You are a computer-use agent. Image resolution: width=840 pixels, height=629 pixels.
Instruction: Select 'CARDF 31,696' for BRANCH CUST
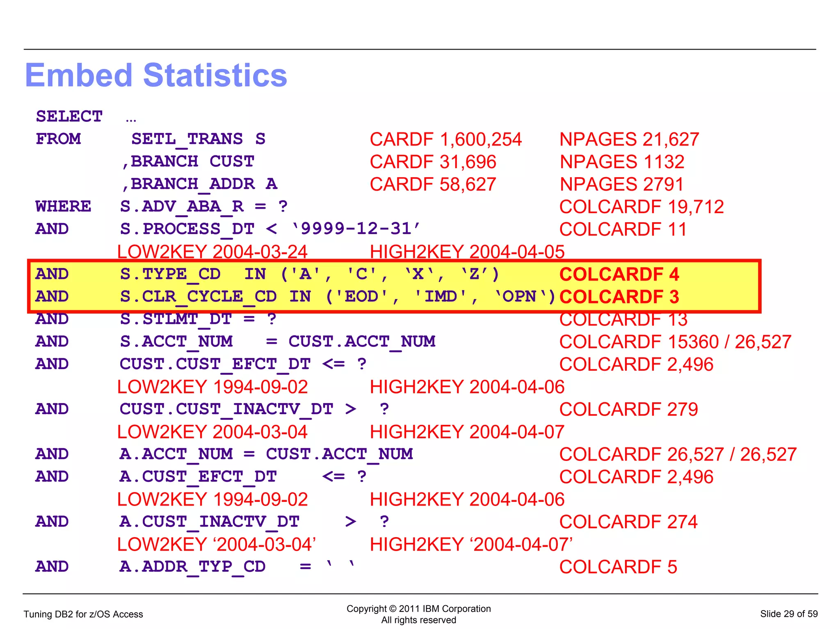433,162
